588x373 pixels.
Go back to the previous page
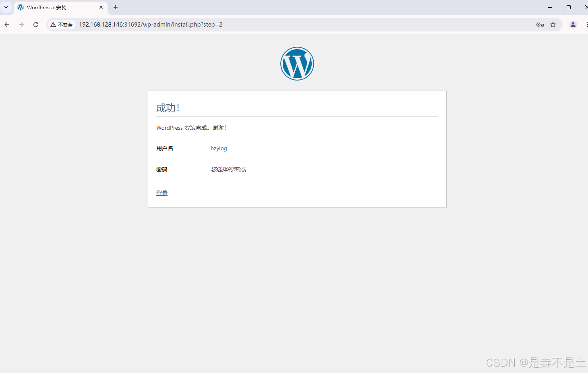7,25
